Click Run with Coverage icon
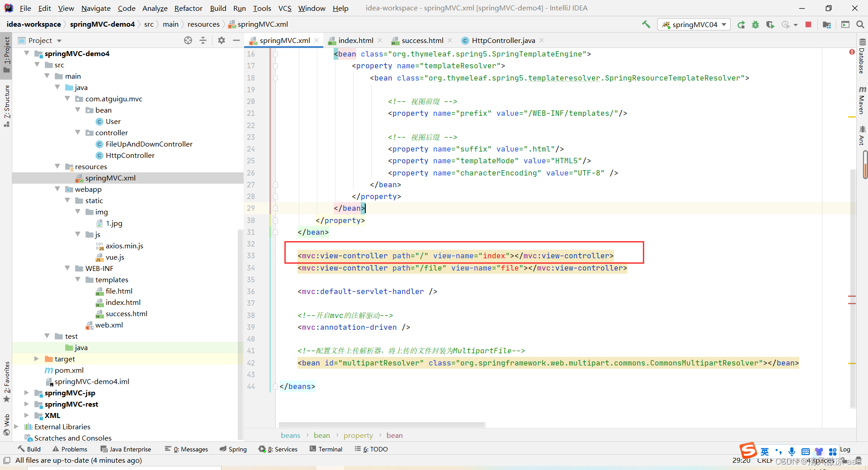868x470 pixels. click(x=770, y=24)
